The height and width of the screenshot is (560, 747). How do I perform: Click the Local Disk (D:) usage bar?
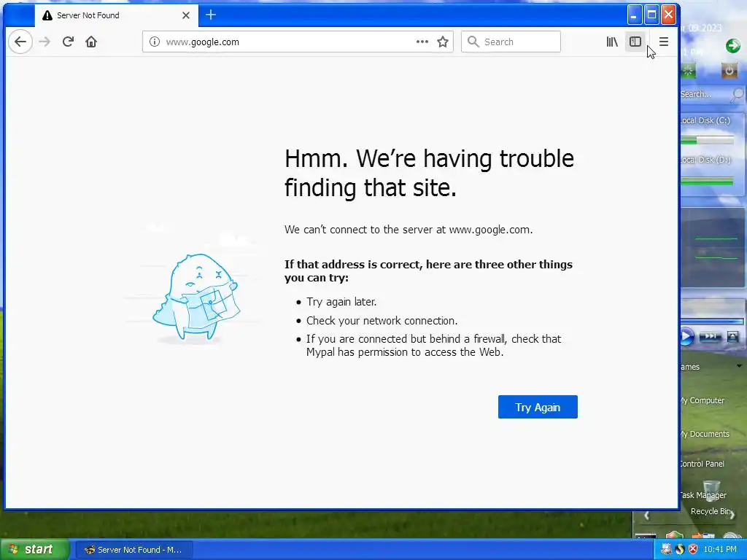tap(707, 181)
